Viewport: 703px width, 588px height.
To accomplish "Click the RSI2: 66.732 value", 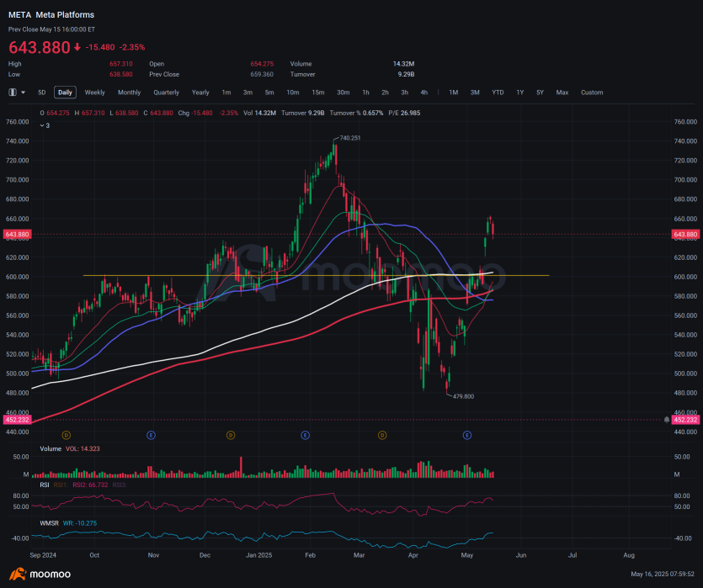I will tap(90, 485).
